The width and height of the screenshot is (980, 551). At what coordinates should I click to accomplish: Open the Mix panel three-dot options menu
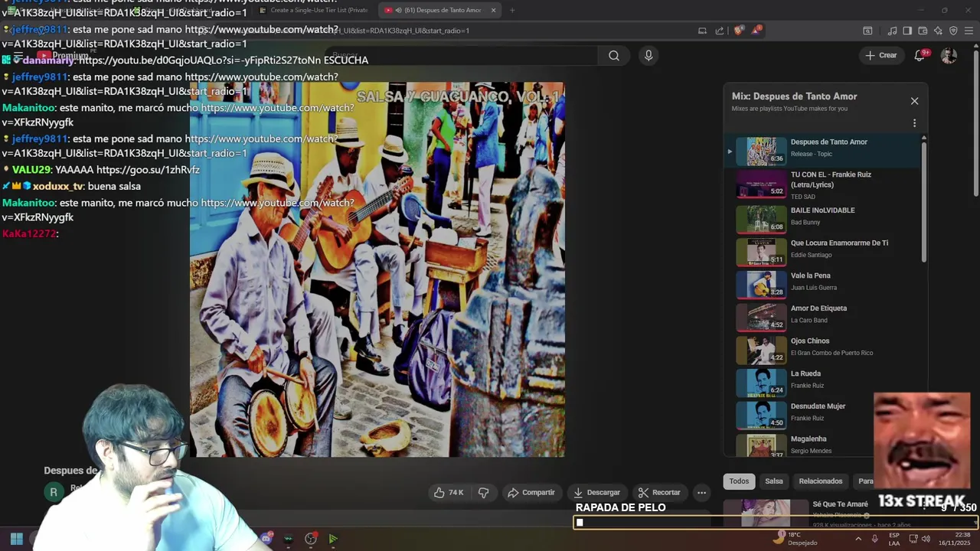pyautogui.click(x=914, y=123)
